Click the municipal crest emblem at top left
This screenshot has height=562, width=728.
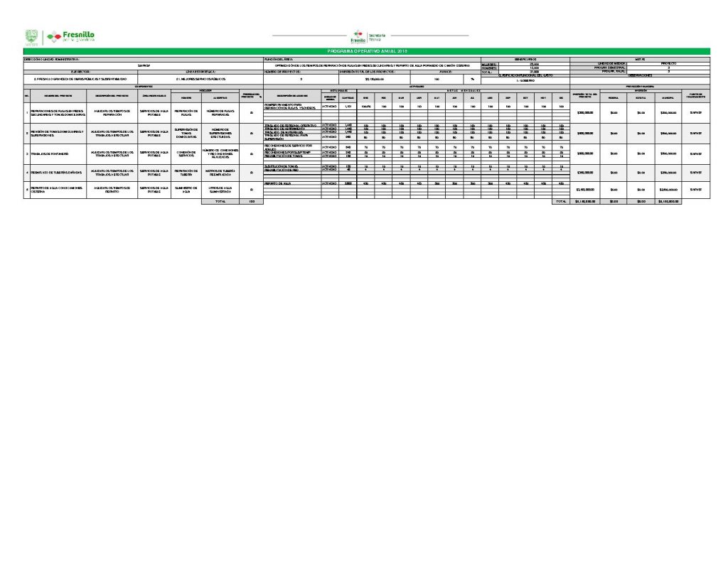pos(31,37)
